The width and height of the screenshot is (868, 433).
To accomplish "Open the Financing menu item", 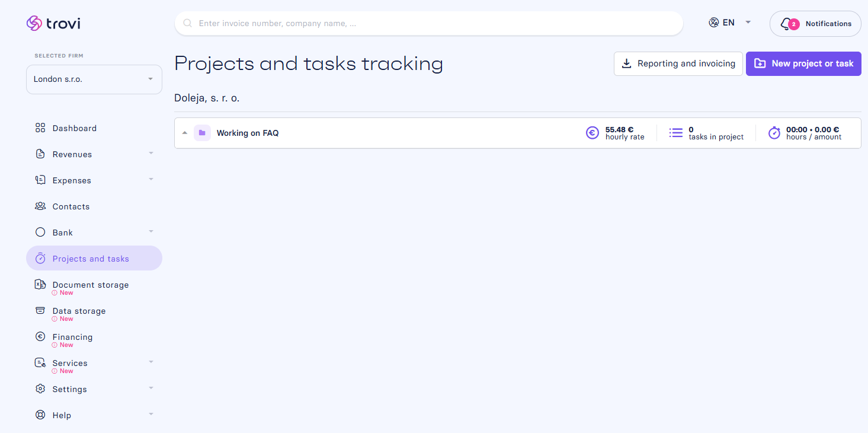I will [94, 337].
